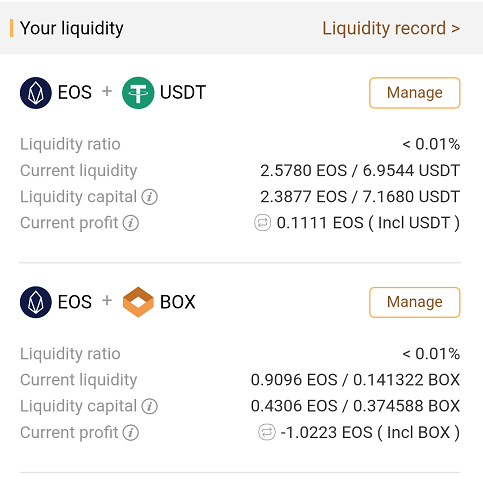
Task: Show Current profit info for EOS/USDT
Action: click(x=131, y=223)
